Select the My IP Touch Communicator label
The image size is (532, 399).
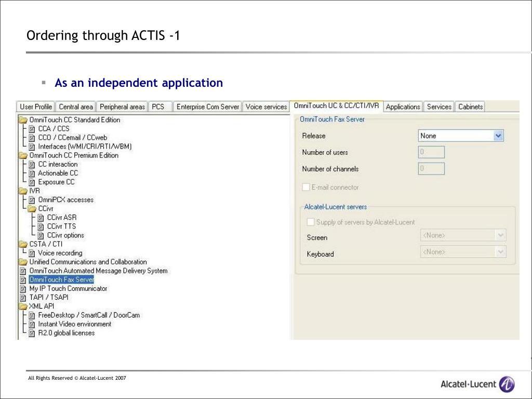pos(68,288)
